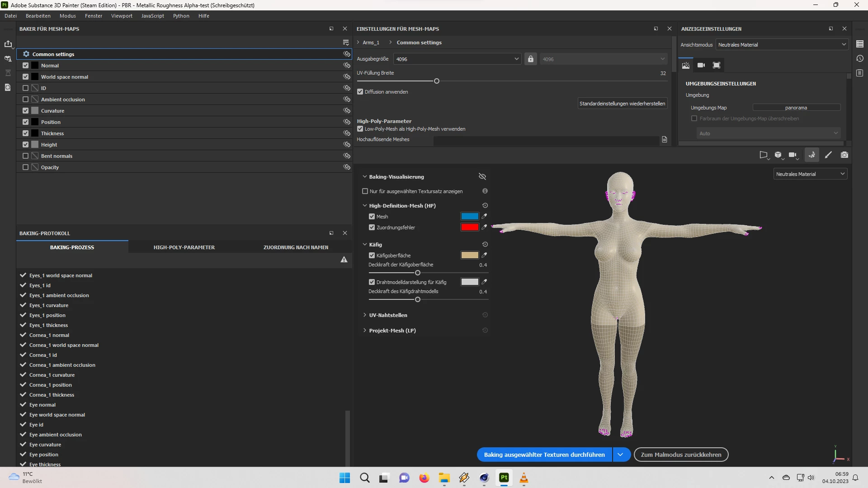Check Nur für ausgewählten Textursatz anzeigen
The width and height of the screenshot is (868, 488).
point(365,191)
